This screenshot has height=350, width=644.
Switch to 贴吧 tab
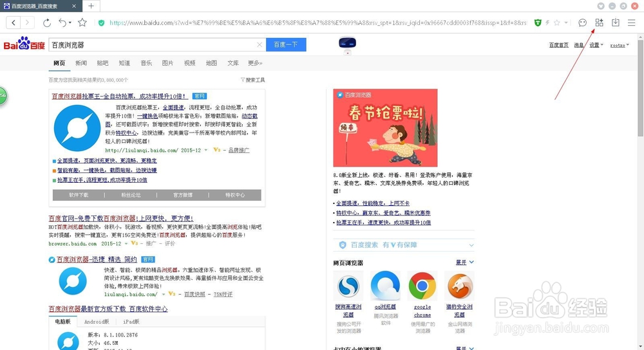tap(102, 63)
